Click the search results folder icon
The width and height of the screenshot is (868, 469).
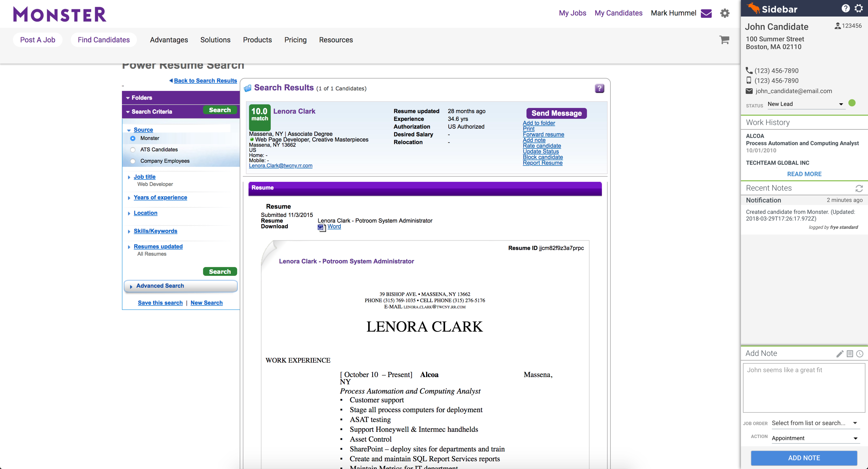[x=248, y=88]
